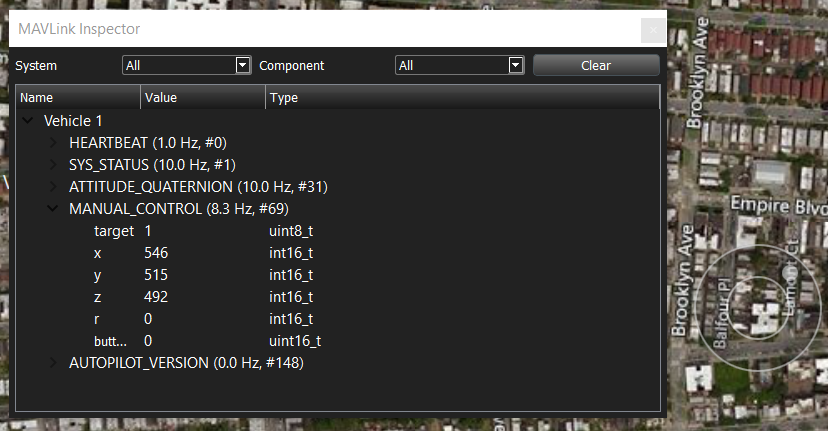Collapse the MANUAL_CONTROL message row
828x431 pixels.
pyautogui.click(x=53, y=209)
